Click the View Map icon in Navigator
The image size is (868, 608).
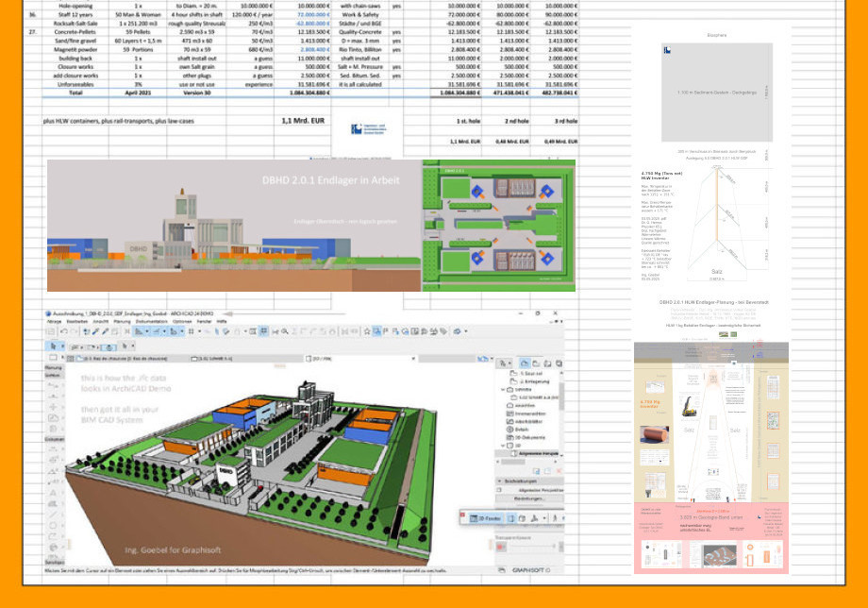(x=534, y=363)
